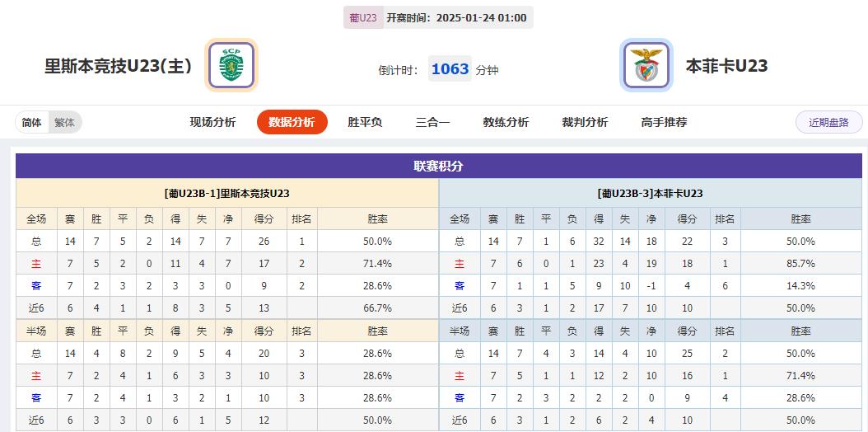Click the 联赛积分 section header
The image size is (868, 432).
(x=438, y=166)
